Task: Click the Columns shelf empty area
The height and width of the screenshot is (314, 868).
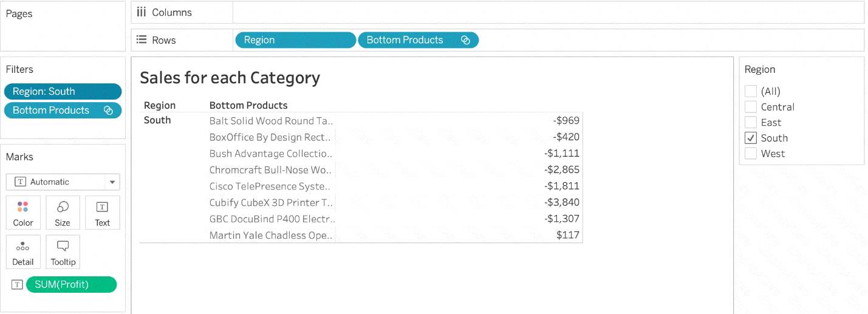Action: [548, 12]
